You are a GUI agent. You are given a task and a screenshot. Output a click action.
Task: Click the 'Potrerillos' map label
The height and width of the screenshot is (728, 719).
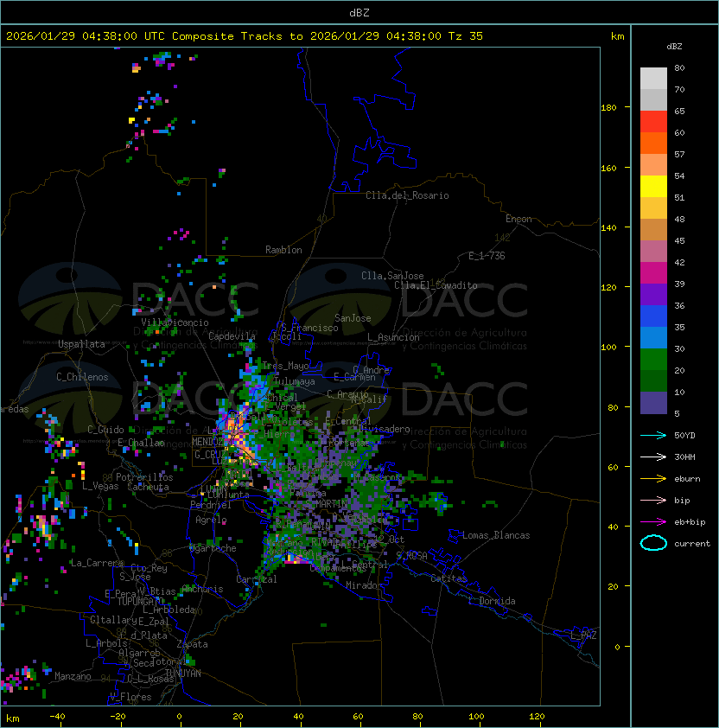144,477
